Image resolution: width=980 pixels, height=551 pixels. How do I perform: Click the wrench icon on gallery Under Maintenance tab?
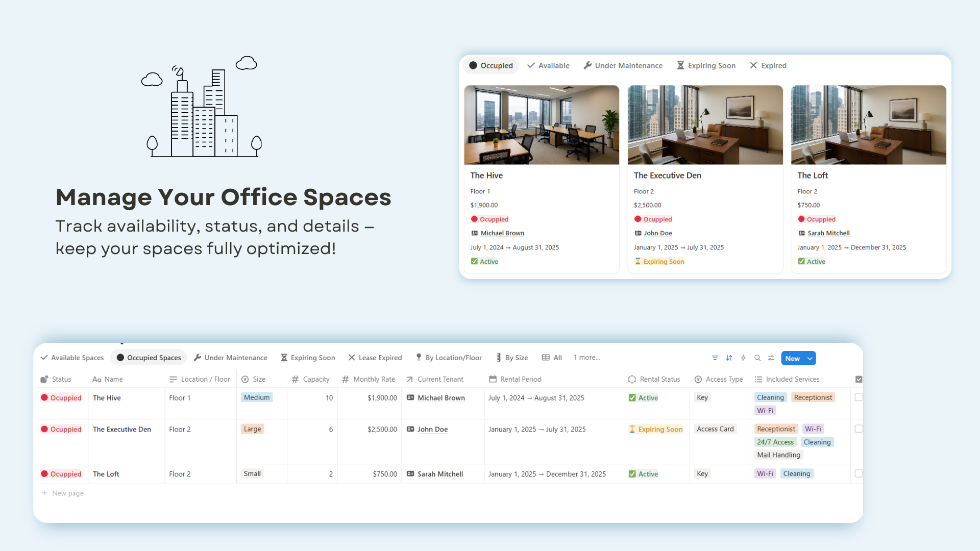pyautogui.click(x=587, y=65)
